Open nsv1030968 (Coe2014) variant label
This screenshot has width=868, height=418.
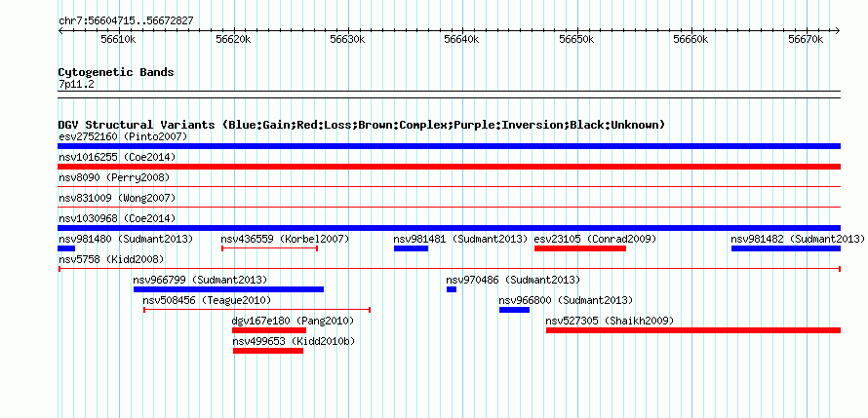(117, 218)
